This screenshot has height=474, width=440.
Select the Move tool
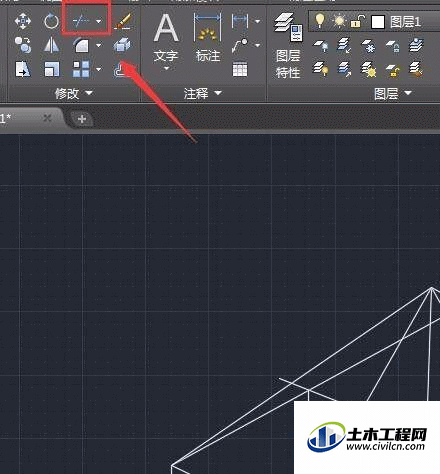coord(23,21)
